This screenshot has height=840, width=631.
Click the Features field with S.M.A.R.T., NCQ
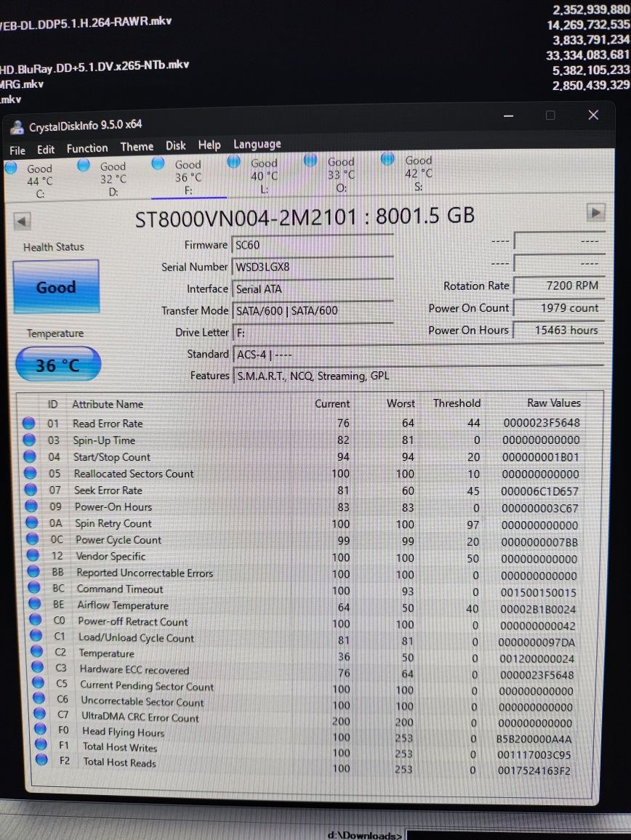pos(419,376)
